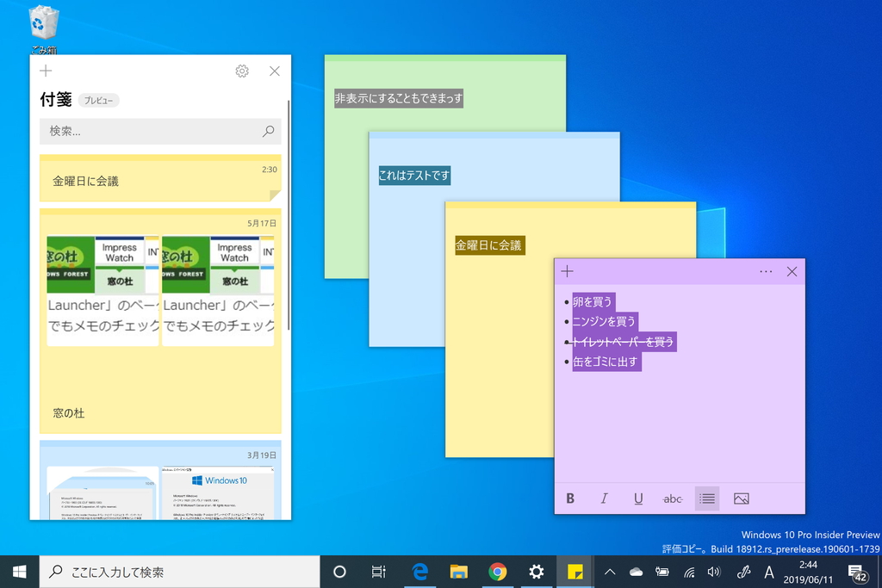882x588 pixels.
Task: Create a new note from the purple note's plus icon
Action: click(x=568, y=270)
